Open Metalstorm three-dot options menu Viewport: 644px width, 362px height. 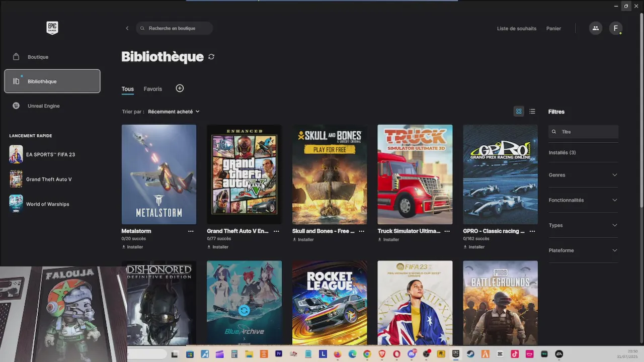pos(191,231)
